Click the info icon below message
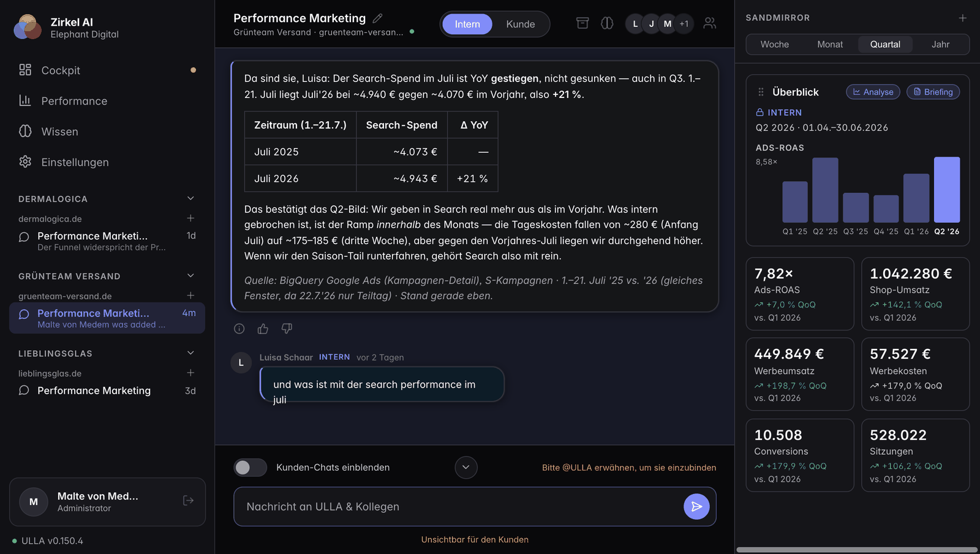 [x=239, y=329]
